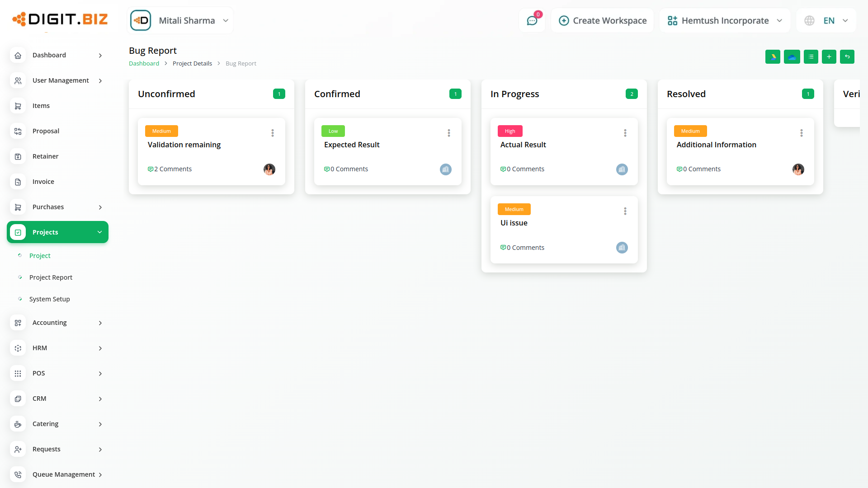This screenshot has width=868, height=488.
Task: Click the globe language icon
Action: 809,21
